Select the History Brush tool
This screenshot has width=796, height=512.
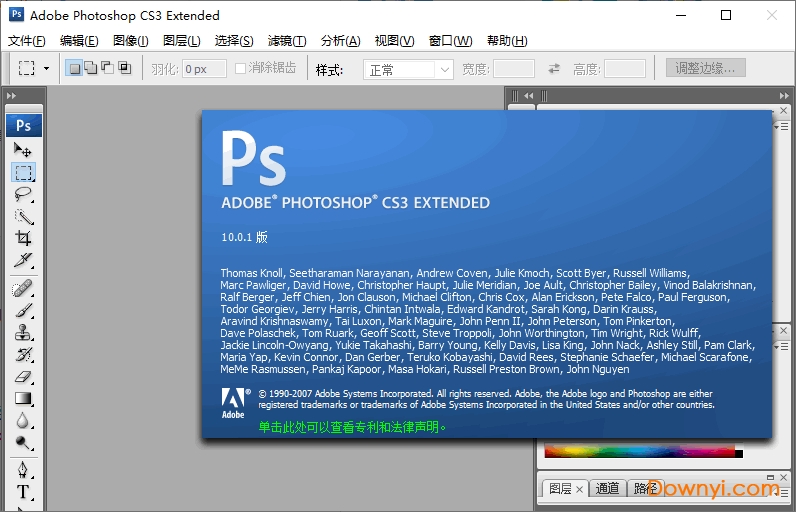click(x=23, y=354)
